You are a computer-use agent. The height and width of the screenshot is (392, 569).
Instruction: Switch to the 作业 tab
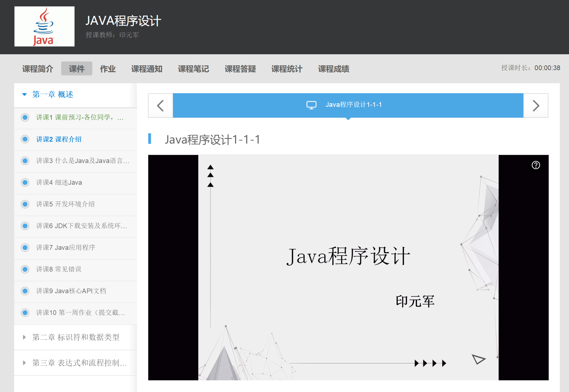108,69
